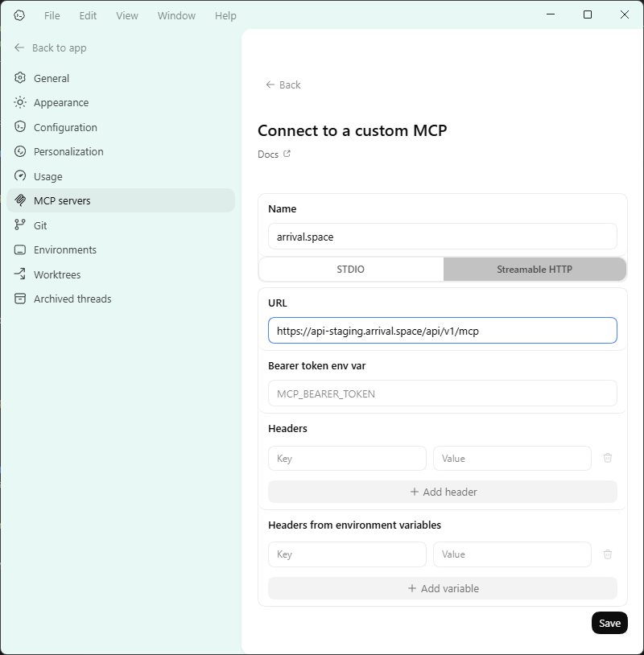Viewport: 644px width, 655px height.
Task: Click the General settings gear icon
Action: point(20,78)
